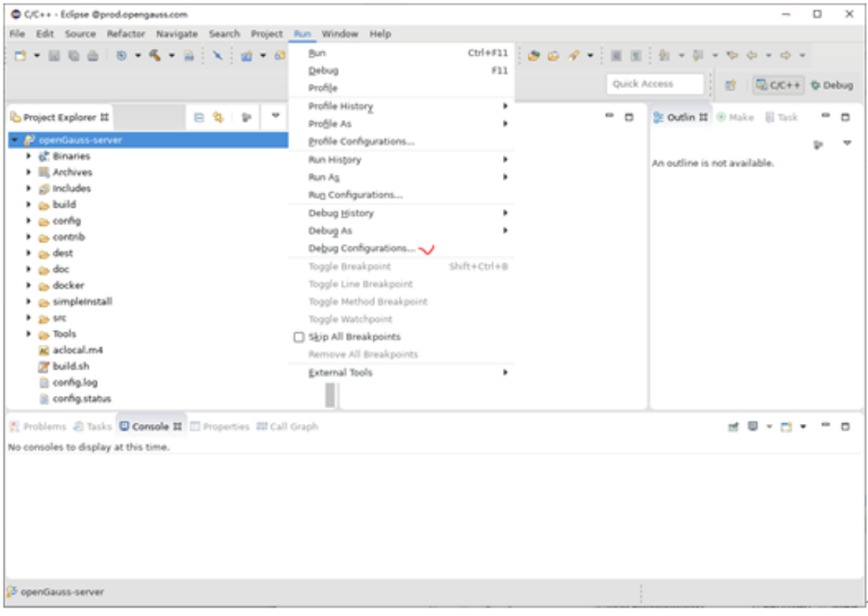
Task: Click the Print toolbar icon
Action: (93, 56)
